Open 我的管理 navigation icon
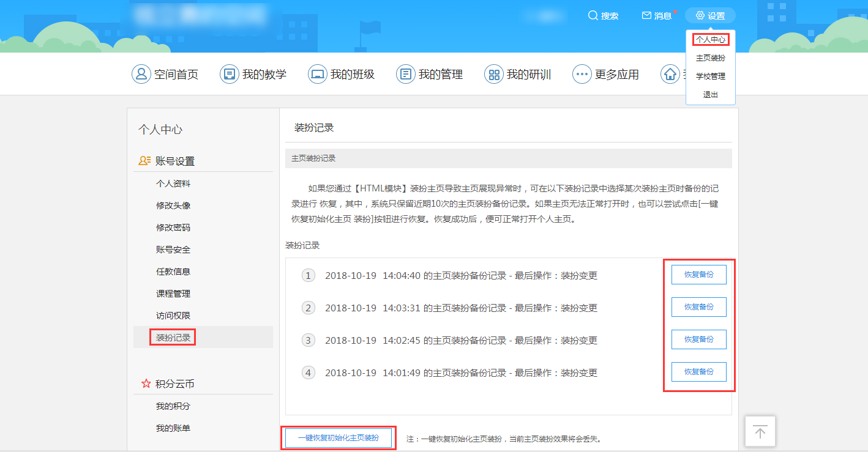 point(406,75)
